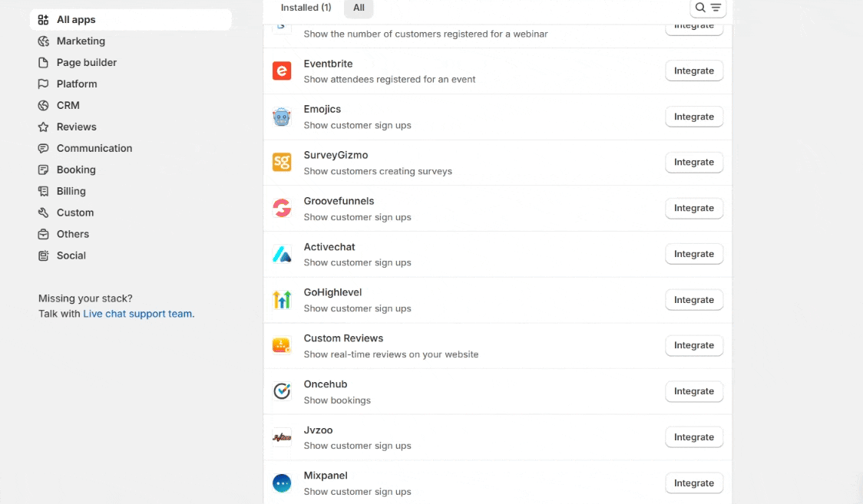Click the Mixpanel app logo
This screenshot has height=504, width=863.
282,483
